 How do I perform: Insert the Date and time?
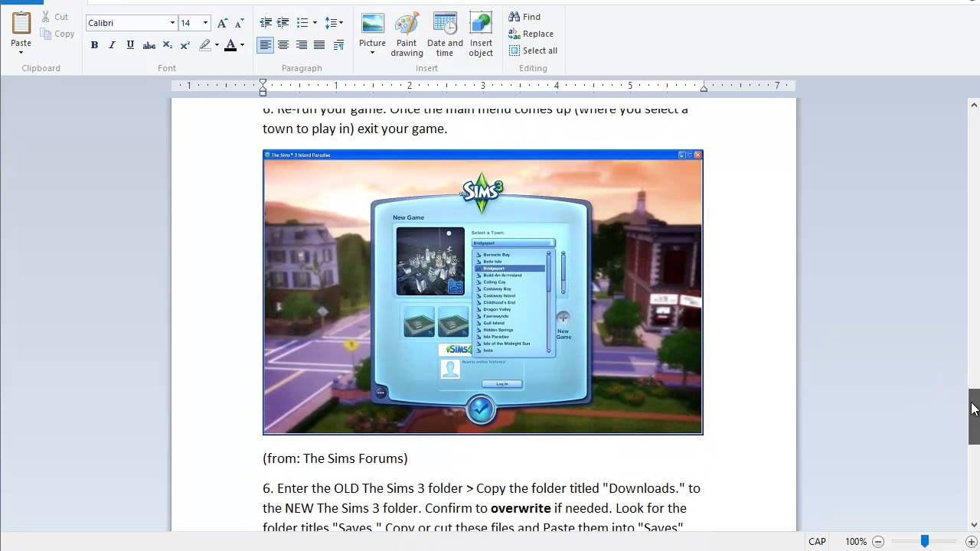click(x=445, y=34)
